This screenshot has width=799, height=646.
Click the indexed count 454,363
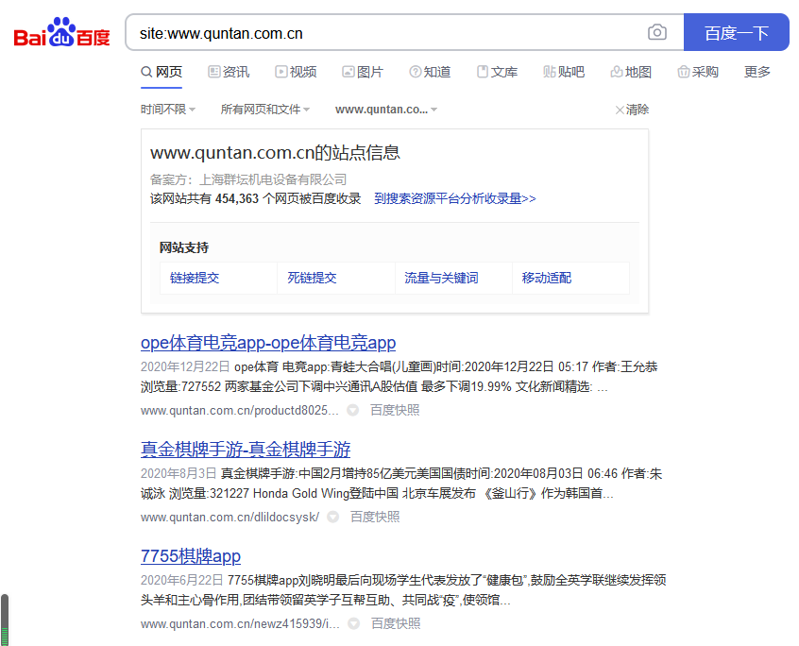tap(237, 199)
